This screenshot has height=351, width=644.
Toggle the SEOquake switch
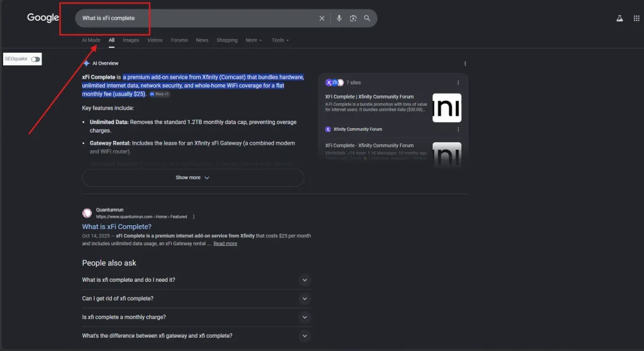[35, 59]
